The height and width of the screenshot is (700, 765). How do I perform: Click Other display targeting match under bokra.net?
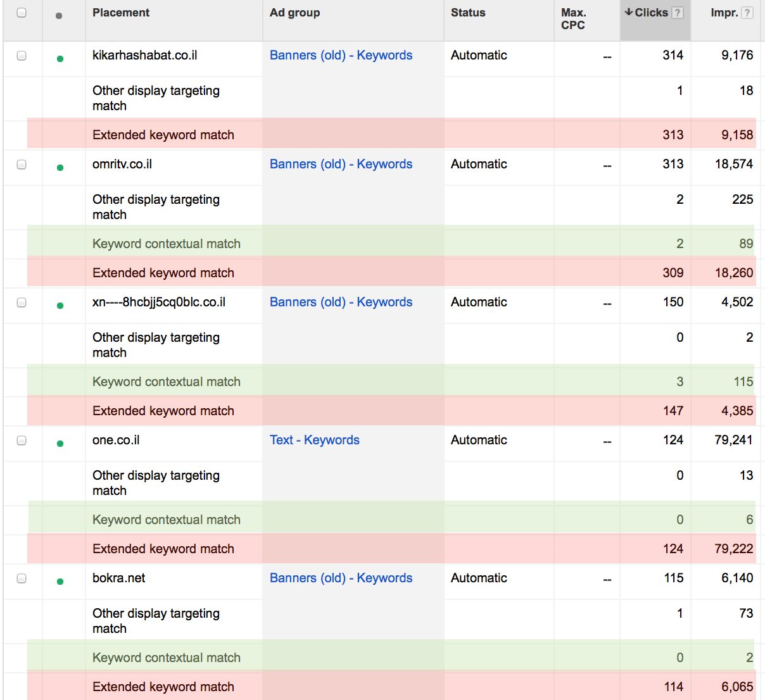tap(156, 621)
